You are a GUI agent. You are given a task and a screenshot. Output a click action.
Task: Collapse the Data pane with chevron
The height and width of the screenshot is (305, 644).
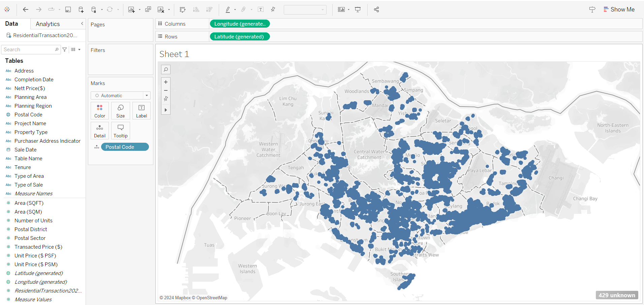(82, 24)
